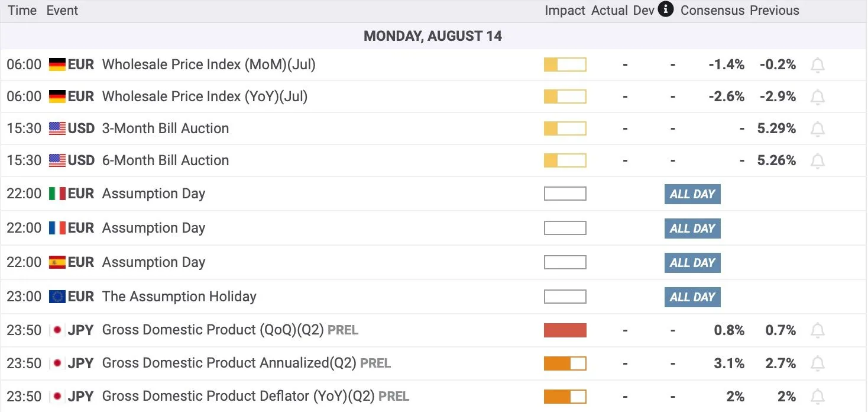Click bell icon for GDP Deflator row
This screenshot has width=868, height=412.
click(x=817, y=397)
